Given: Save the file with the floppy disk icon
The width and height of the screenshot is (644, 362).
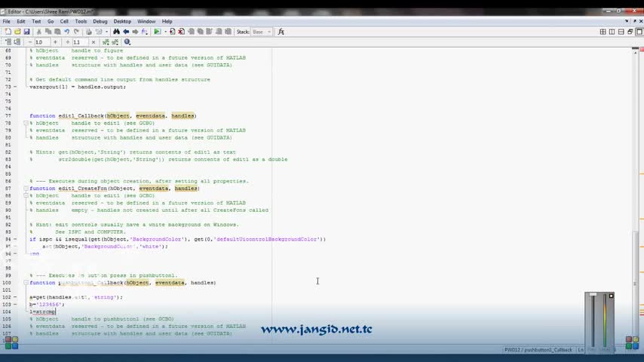Looking at the screenshot, I should click(26, 32).
